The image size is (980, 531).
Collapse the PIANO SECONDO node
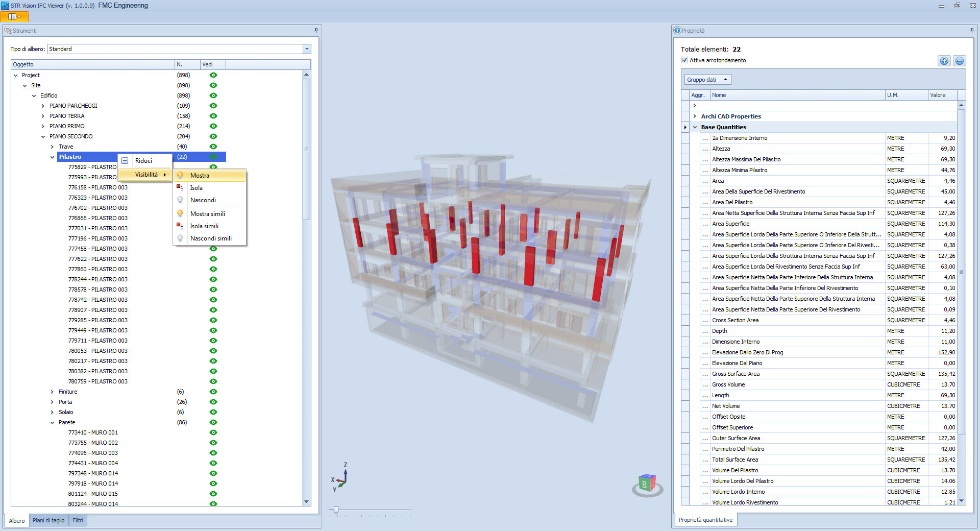(43, 136)
